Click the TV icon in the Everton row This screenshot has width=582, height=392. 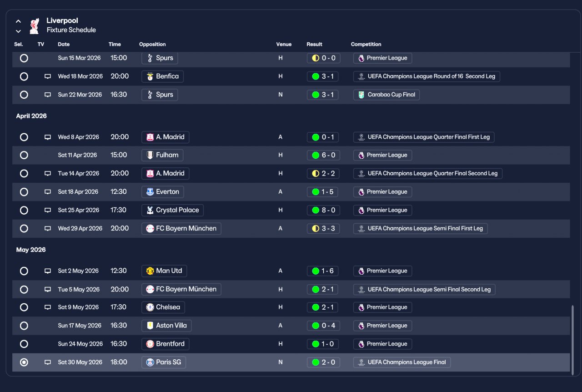coord(48,192)
